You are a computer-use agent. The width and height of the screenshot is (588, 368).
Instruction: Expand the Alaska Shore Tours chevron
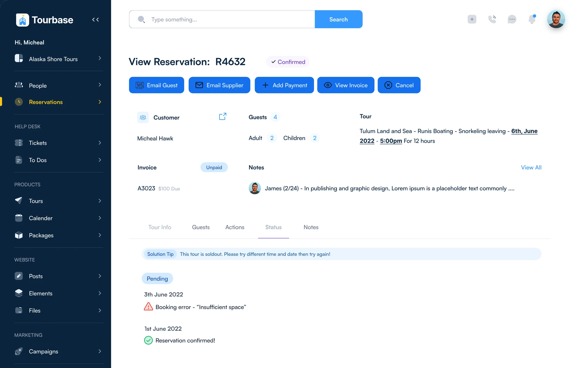tap(100, 58)
